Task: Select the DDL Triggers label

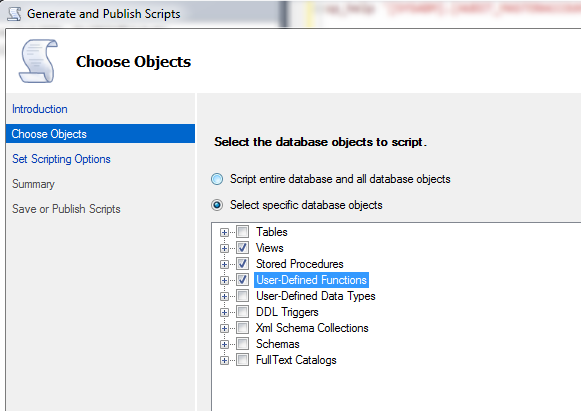Action: pos(287,312)
